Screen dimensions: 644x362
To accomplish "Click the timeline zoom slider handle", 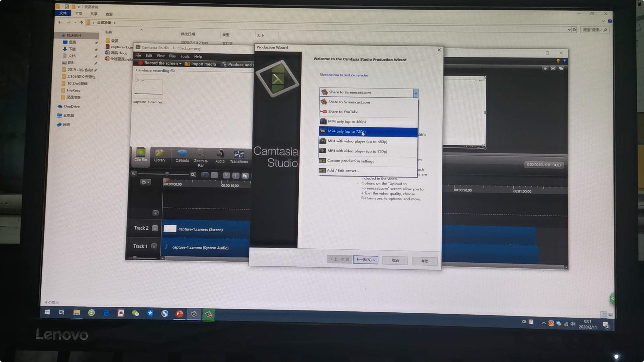I will (167, 174).
